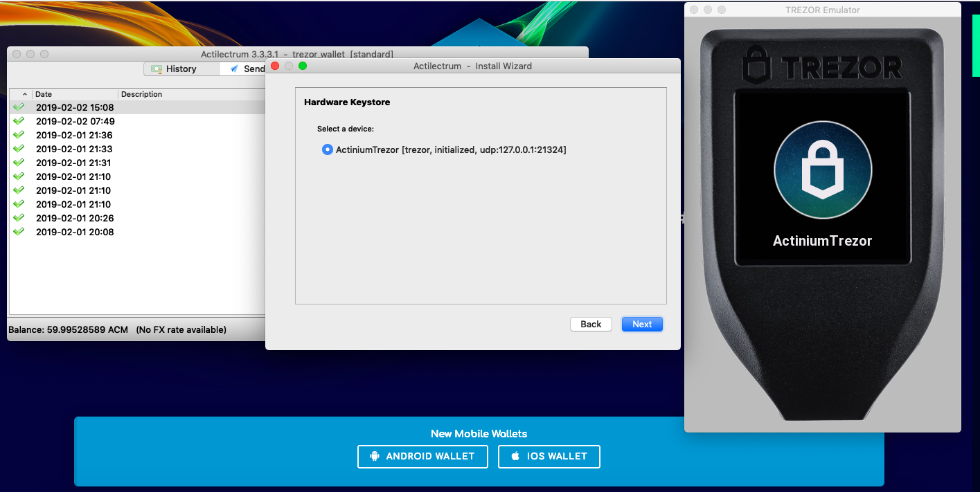The width and height of the screenshot is (980, 492).
Task: Click the Select a device label
Action: coord(346,129)
